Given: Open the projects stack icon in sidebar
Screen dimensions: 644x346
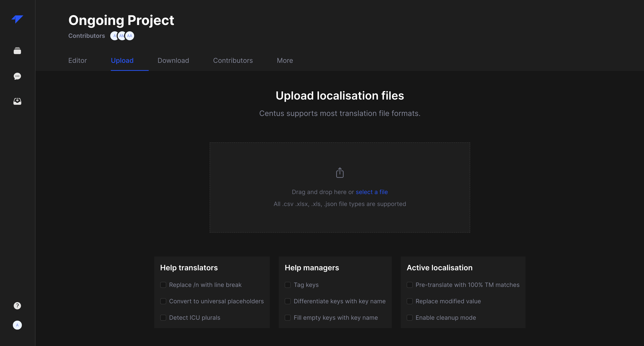Looking at the screenshot, I should [x=17, y=51].
